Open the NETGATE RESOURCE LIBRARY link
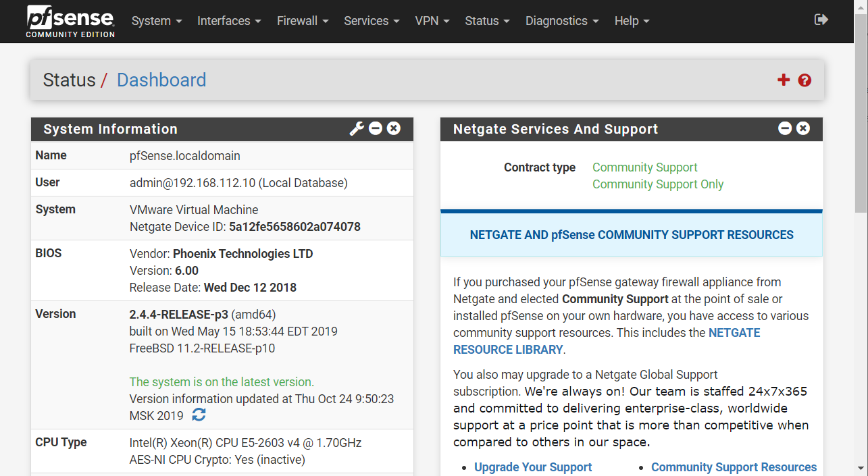The image size is (868, 476). point(607,341)
